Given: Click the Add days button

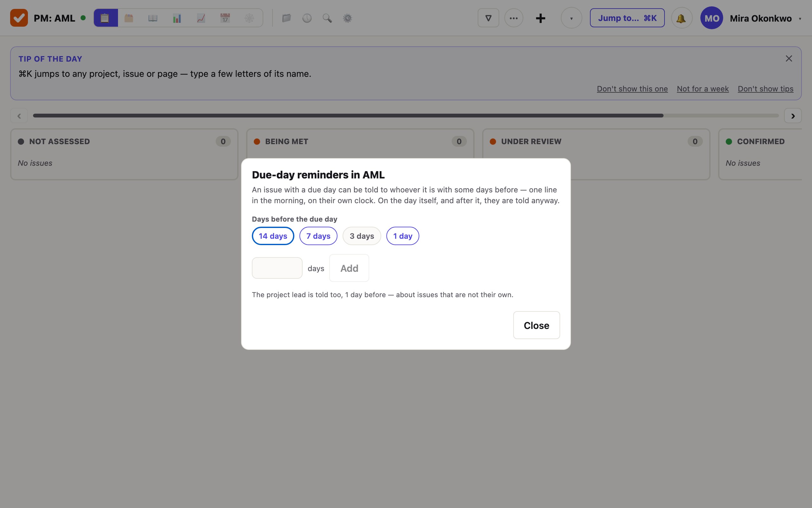Looking at the screenshot, I should point(349,268).
